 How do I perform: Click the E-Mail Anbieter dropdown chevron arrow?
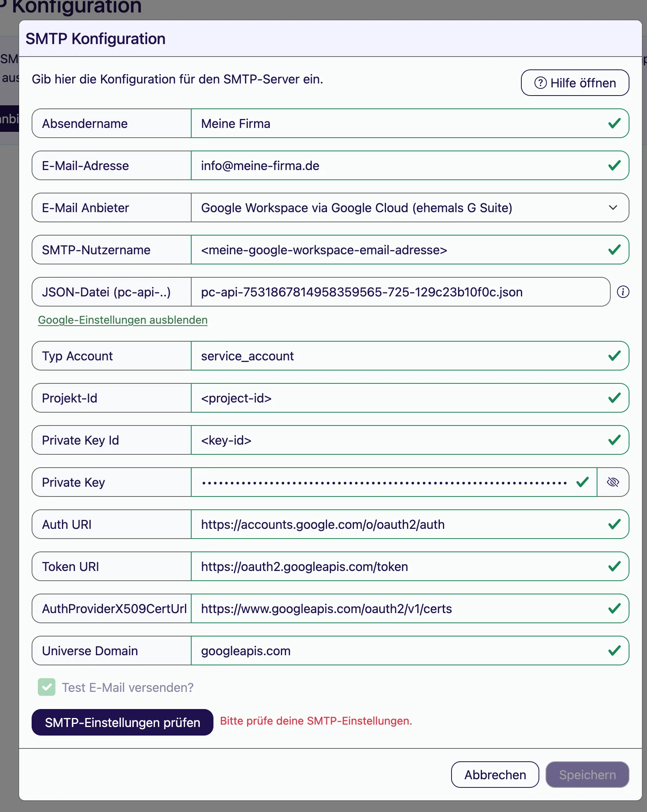pos(613,208)
